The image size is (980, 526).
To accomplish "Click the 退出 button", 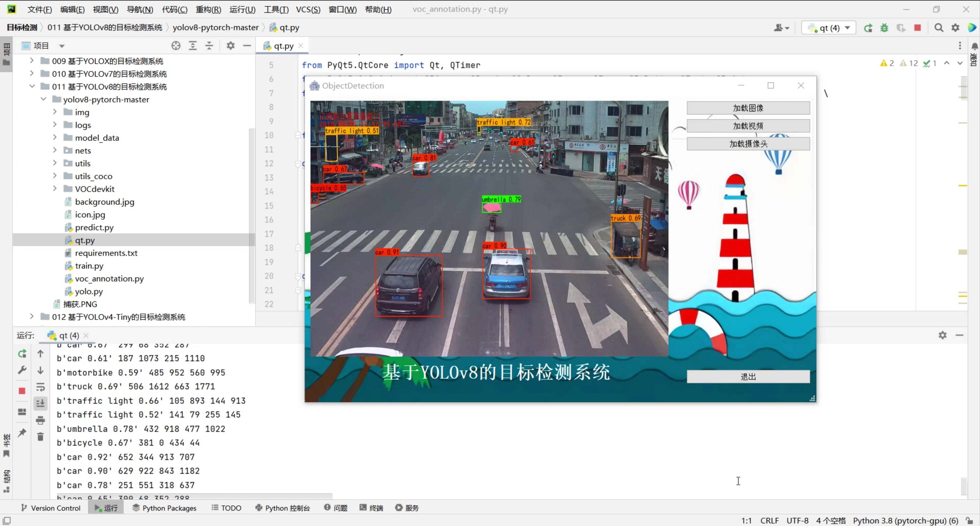I will 748,376.
